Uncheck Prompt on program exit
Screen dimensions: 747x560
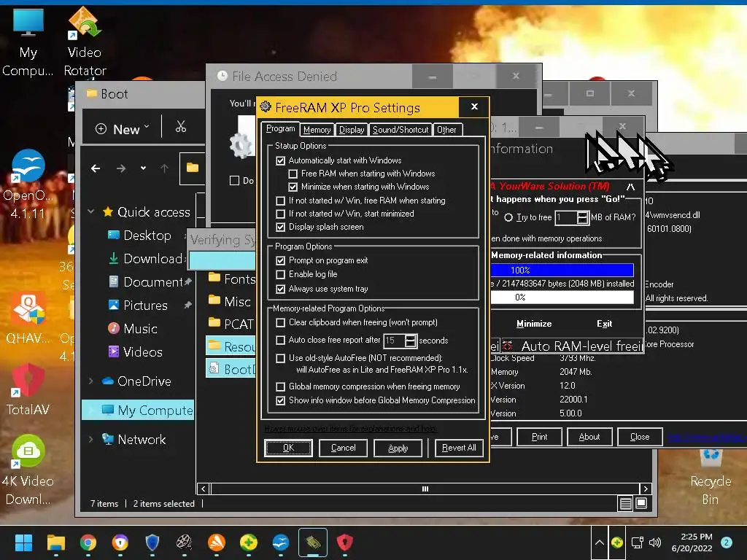(x=281, y=260)
